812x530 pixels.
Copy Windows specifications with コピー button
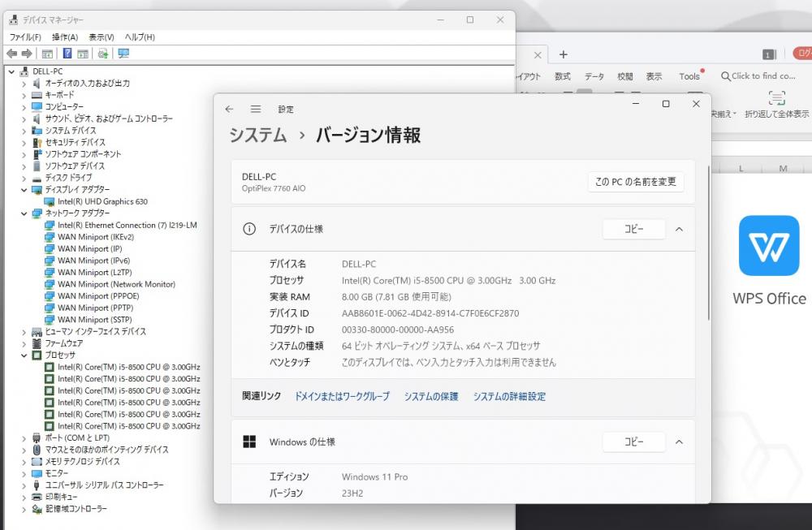(x=634, y=442)
